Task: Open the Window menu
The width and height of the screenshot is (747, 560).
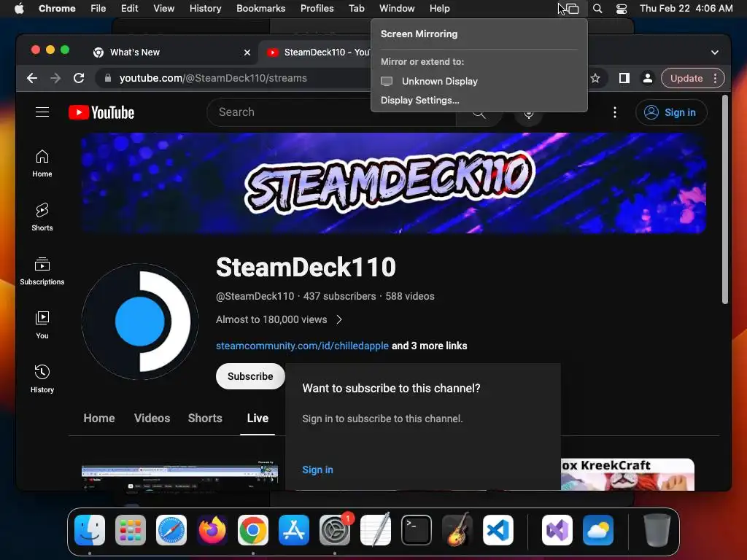Action: pos(397,9)
